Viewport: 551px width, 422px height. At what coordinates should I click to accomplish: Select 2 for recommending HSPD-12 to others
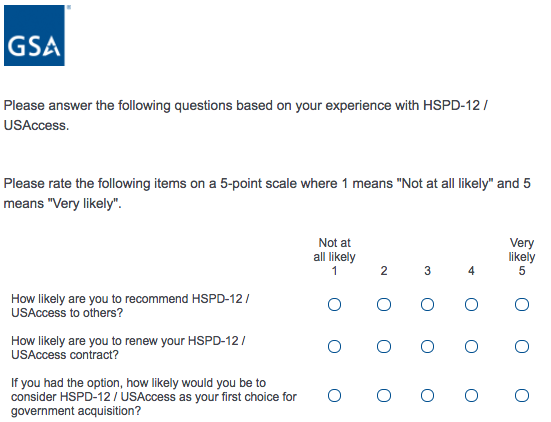[384, 304]
